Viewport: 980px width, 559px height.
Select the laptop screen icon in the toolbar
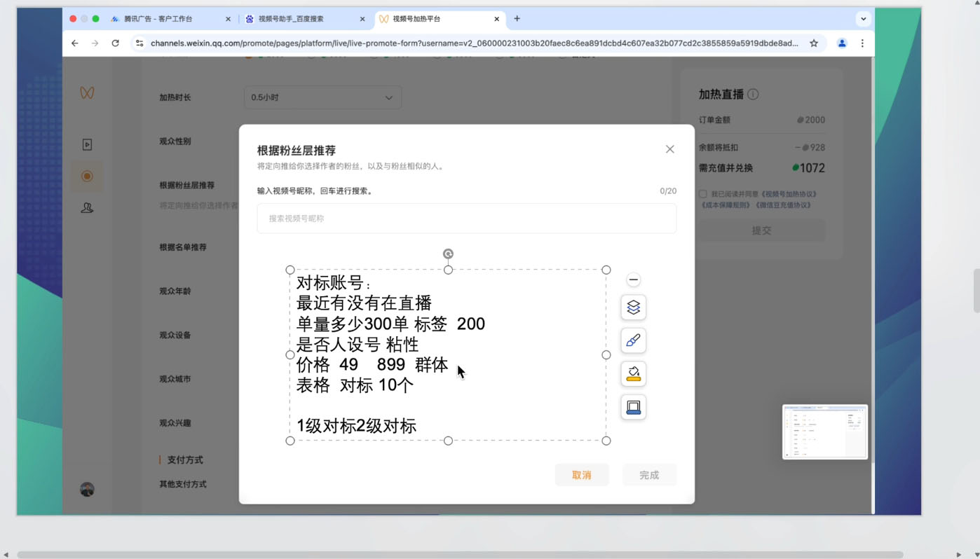pyautogui.click(x=633, y=406)
